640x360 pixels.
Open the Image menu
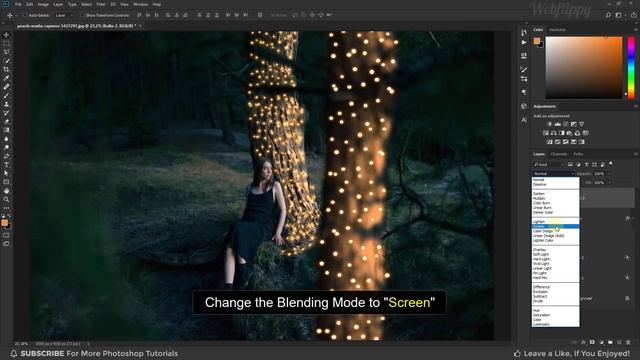pyautogui.click(x=43, y=4)
